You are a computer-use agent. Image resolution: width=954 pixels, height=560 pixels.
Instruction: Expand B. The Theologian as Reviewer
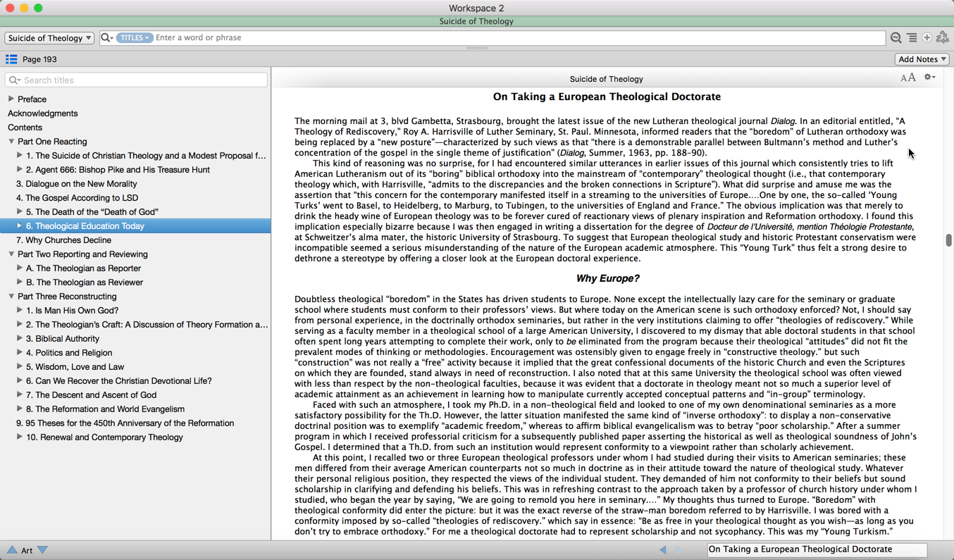click(x=19, y=282)
